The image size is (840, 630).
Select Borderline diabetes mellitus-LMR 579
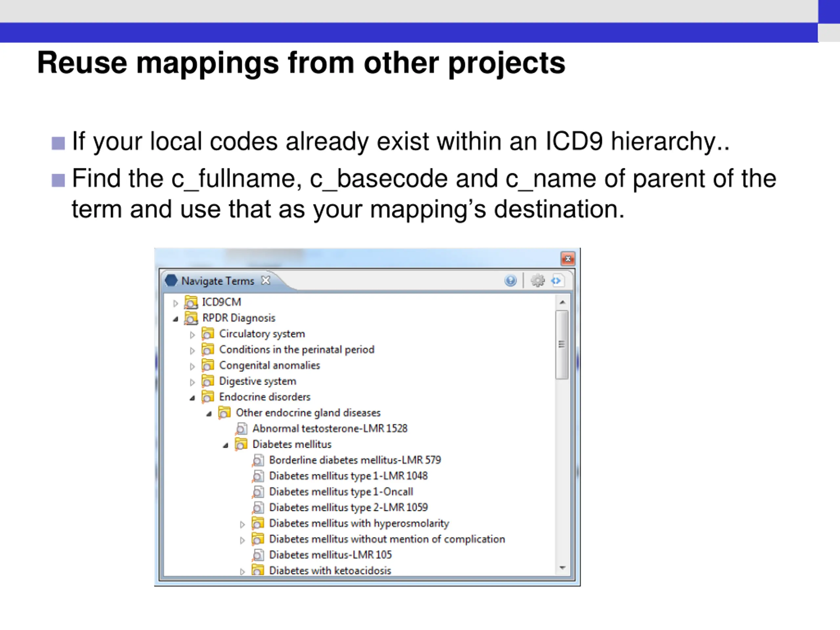tap(355, 460)
